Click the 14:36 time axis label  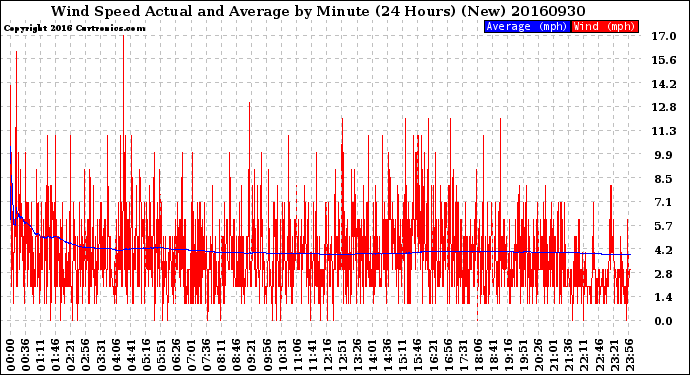387,355
